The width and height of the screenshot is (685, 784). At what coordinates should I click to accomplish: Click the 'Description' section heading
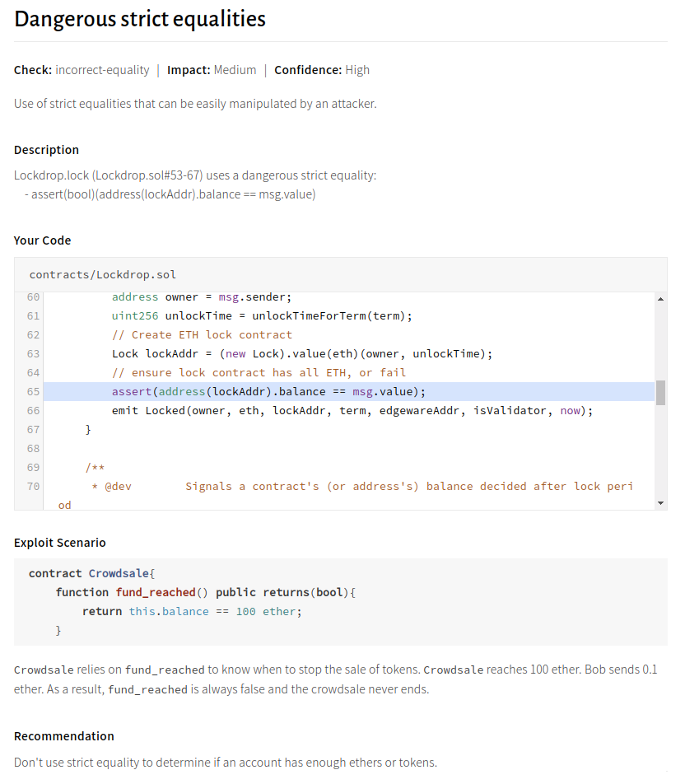coord(47,150)
